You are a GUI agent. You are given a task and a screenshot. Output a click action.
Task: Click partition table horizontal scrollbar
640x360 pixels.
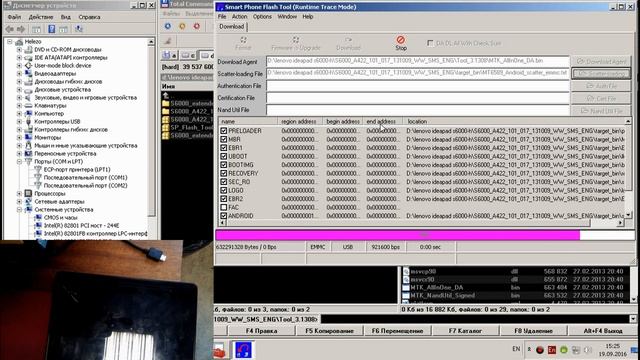(421, 223)
